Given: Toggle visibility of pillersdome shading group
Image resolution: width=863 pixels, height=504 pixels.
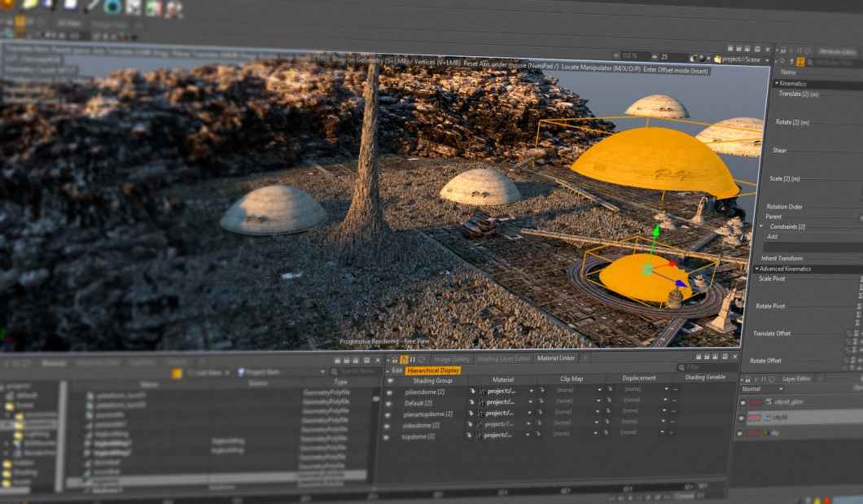Looking at the screenshot, I should coord(390,392).
